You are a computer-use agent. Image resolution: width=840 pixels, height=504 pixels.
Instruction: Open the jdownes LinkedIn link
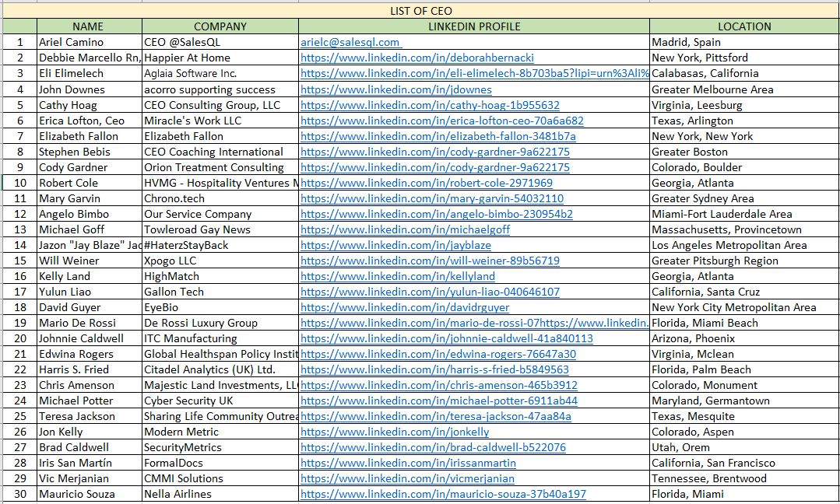[x=396, y=89]
